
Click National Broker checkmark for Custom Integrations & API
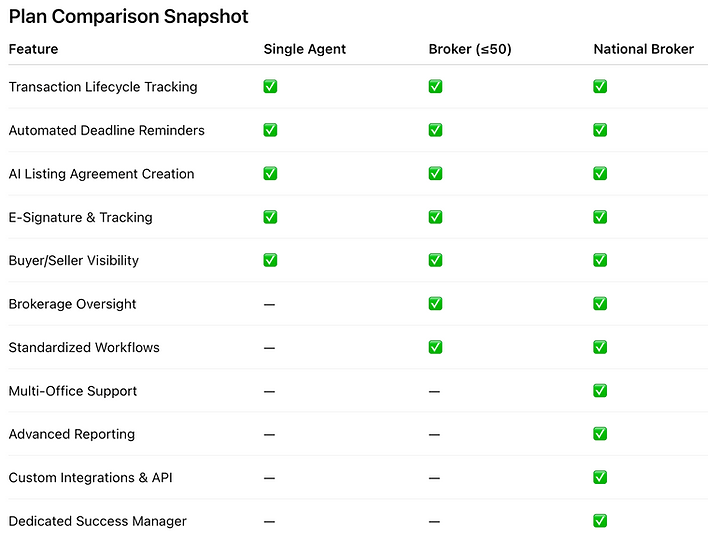click(600, 478)
